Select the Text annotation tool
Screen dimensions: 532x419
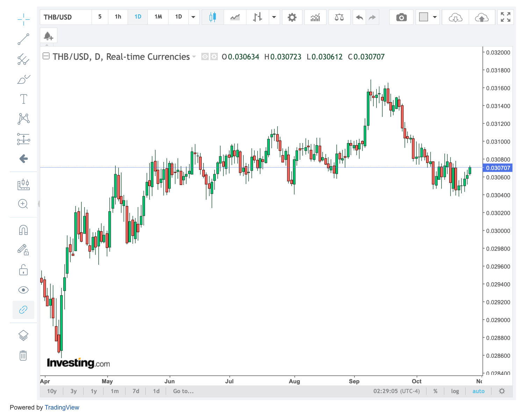coord(23,99)
